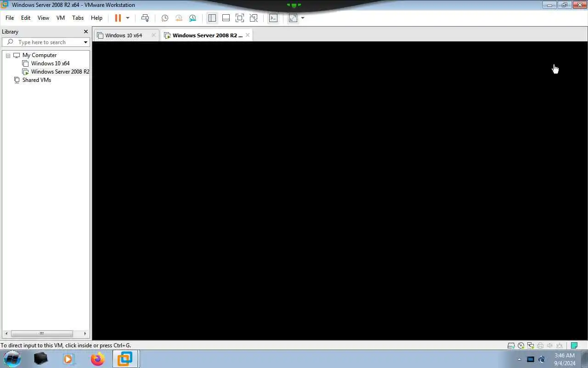The height and width of the screenshot is (368, 588).
Task: Close the Windows Server 2008 R2 tab
Action: [x=248, y=35]
